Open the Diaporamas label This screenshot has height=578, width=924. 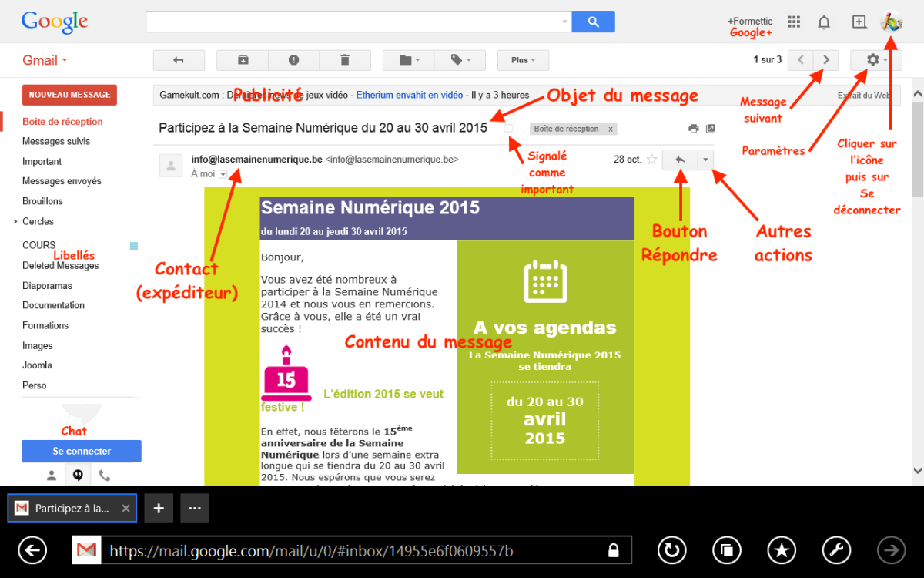click(49, 286)
